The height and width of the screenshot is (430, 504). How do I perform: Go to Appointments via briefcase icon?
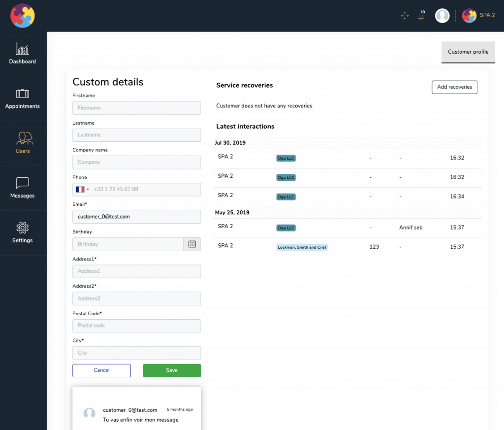(x=23, y=94)
